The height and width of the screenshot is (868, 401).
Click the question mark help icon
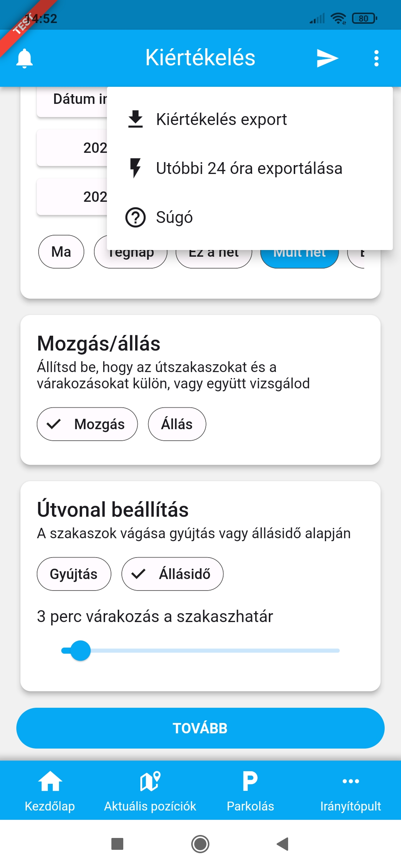[x=136, y=217]
